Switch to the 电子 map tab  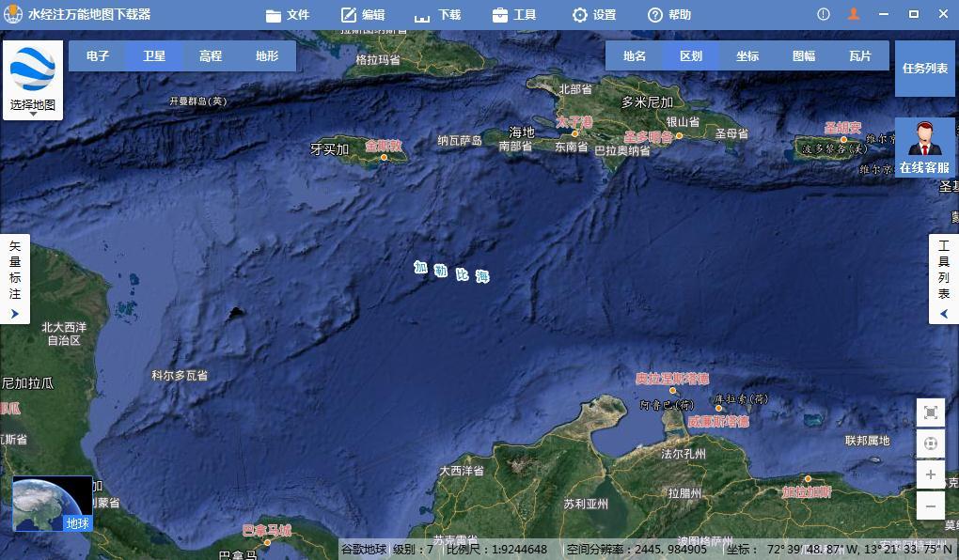pyautogui.click(x=98, y=56)
